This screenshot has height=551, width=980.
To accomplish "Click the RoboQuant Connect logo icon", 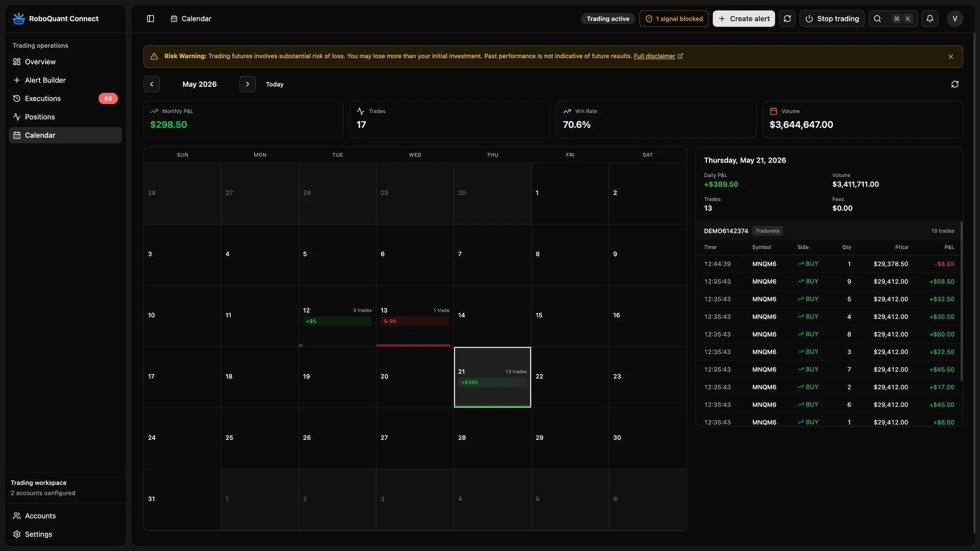I will point(19,19).
